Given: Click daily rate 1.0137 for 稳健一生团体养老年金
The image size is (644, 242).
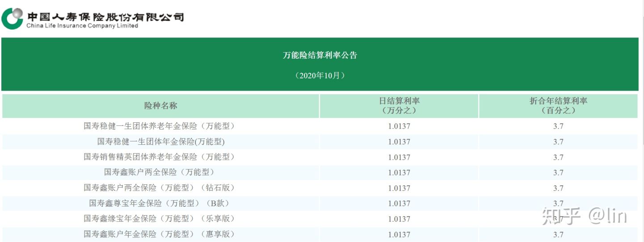Looking at the screenshot, I should point(399,126).
